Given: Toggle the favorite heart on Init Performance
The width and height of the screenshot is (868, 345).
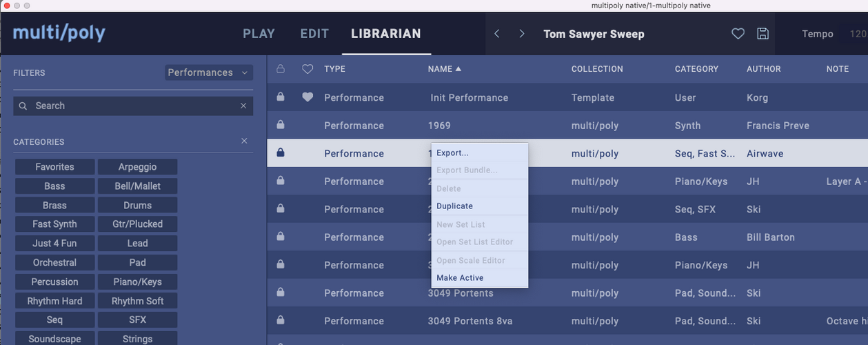Looking at the screenshot, I should pos(308,97).
